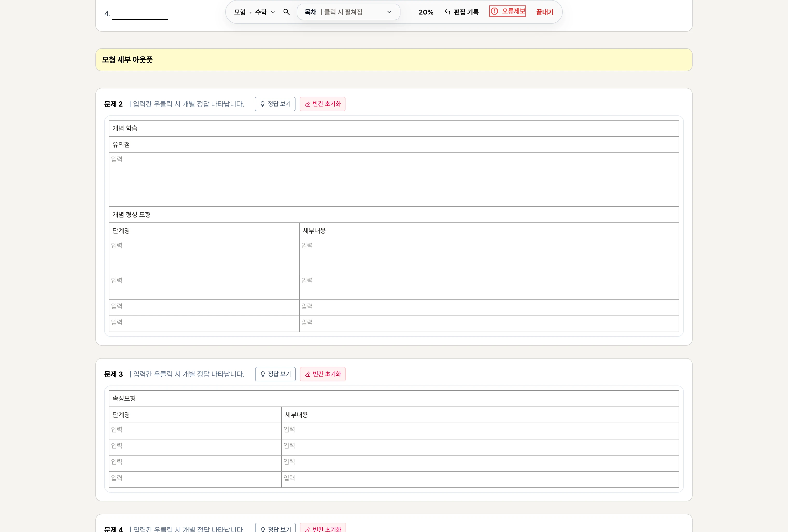
Task: Click the undo arrow icon beside 편집 기록
Action: point(447,12)
